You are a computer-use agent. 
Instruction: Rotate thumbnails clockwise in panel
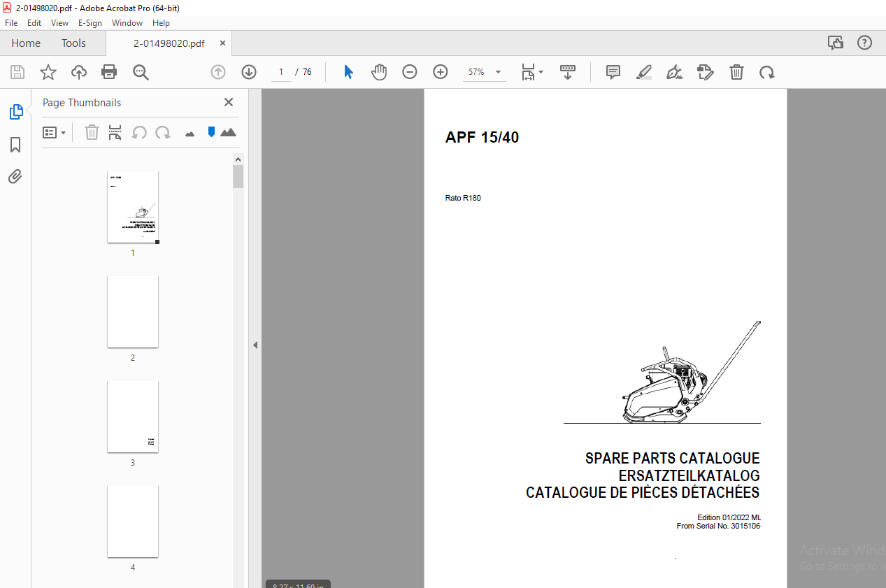click(163, 132)
